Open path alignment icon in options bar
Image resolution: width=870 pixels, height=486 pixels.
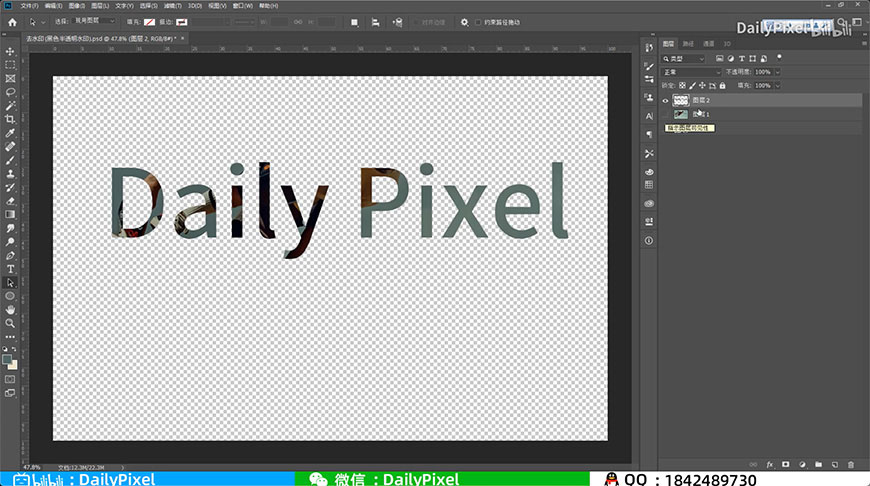coord(376,22)
